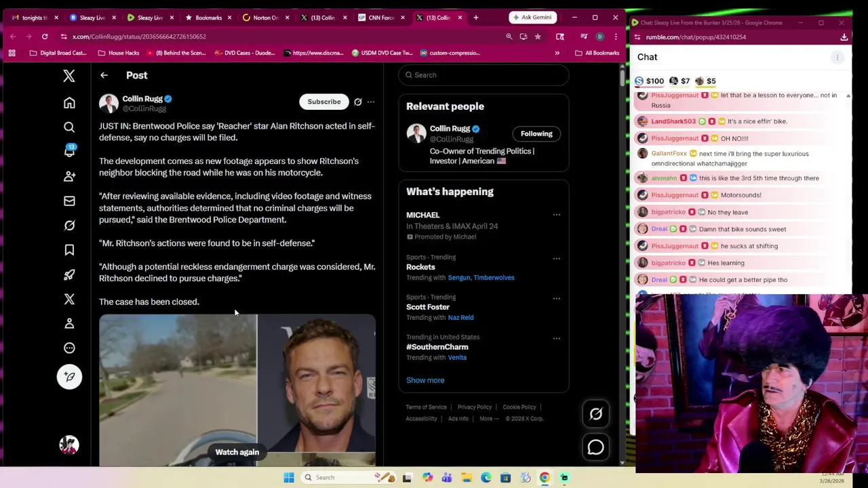Click Watch again on video
Viewport: 868px width, 488px height.
[237, 452]
